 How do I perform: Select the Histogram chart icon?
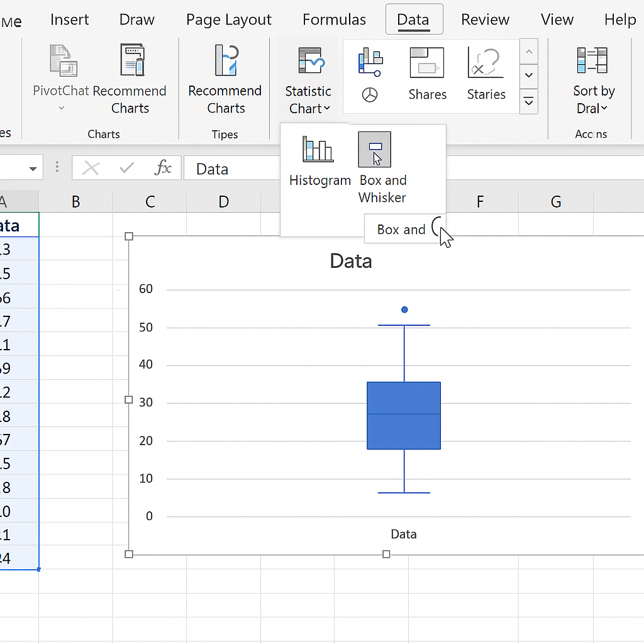318,150
